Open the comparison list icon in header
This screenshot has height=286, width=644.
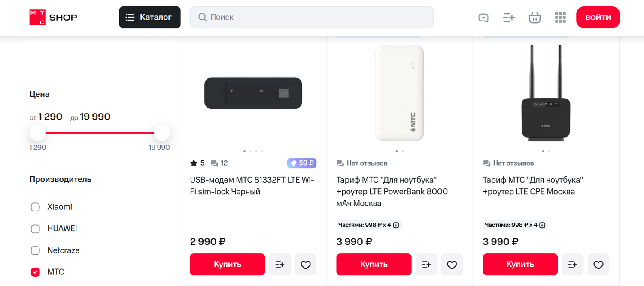509,17
